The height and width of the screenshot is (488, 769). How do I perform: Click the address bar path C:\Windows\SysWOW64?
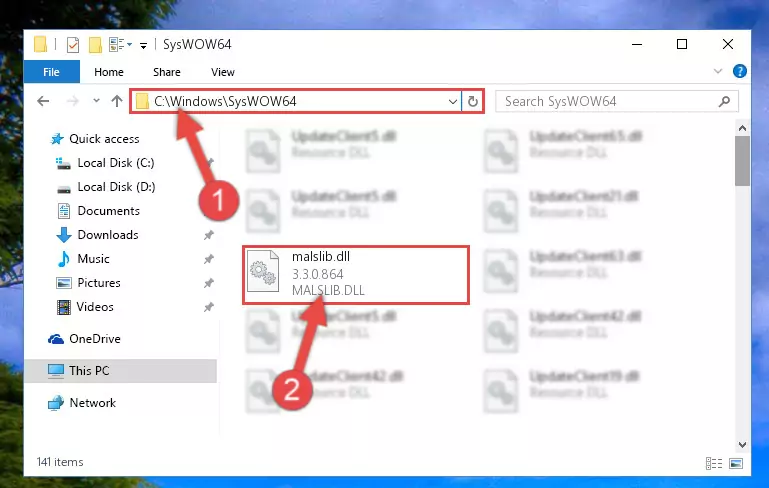pyautogui.click(x=225, y=102)
